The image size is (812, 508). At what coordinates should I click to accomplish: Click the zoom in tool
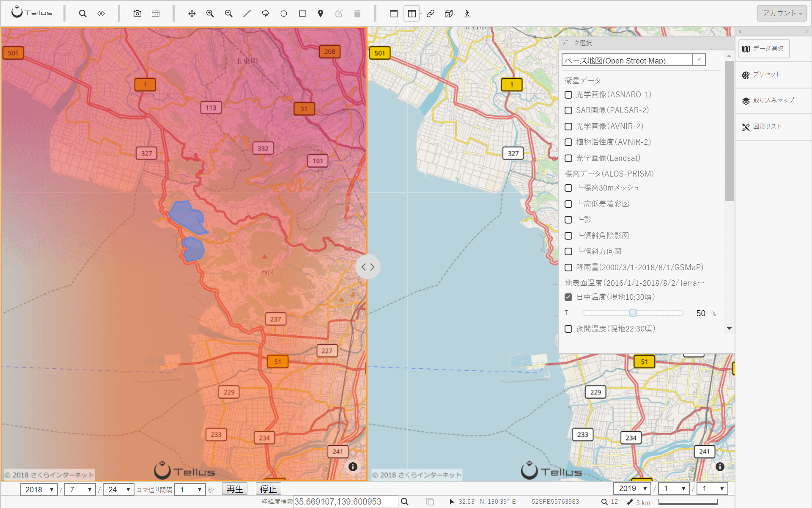(210, 14)
